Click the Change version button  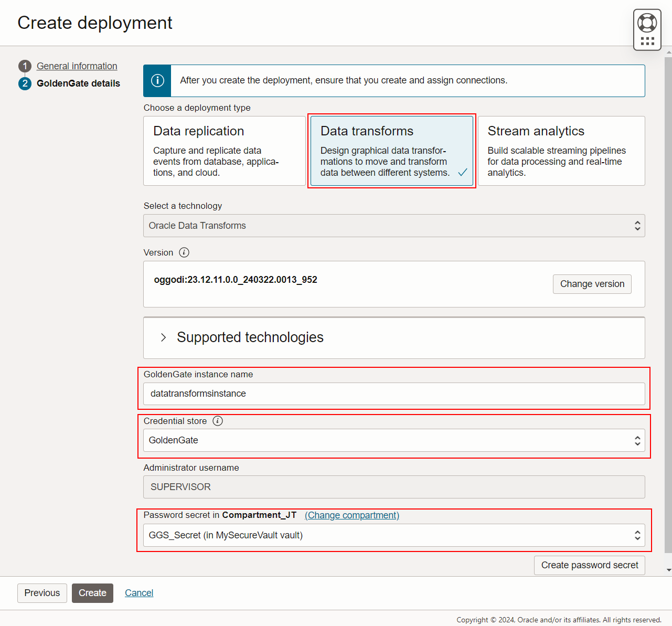pos(592,284)
